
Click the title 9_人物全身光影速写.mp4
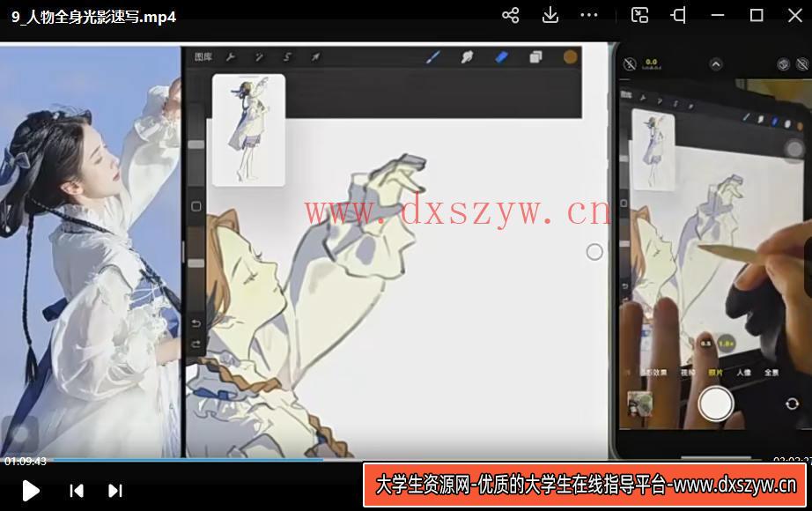93,17
